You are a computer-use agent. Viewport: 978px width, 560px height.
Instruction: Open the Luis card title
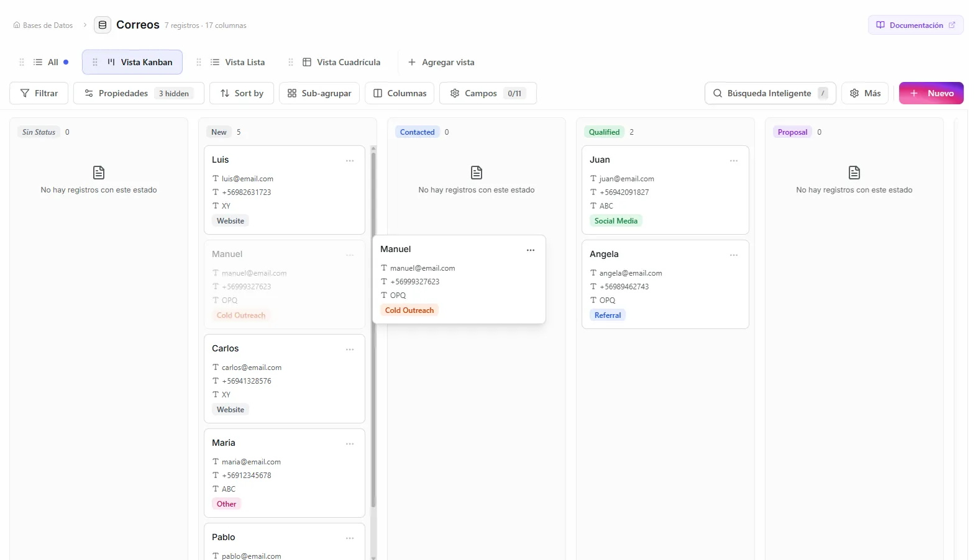click(221, 160)
